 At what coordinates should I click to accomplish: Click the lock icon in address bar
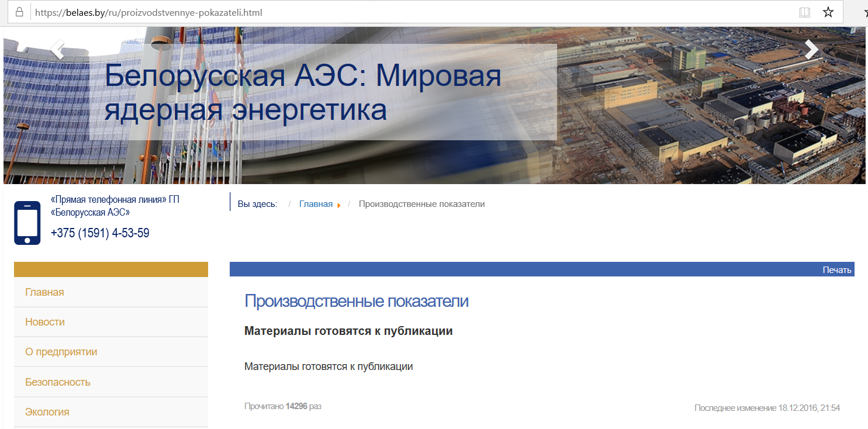(19, 12)
